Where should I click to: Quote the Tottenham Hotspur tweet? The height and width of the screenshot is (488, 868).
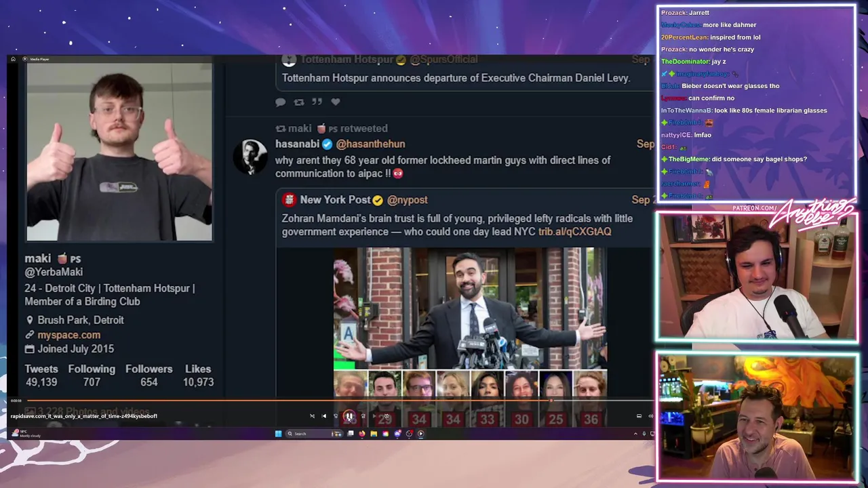pyautogui.click(x=317, y=102)
